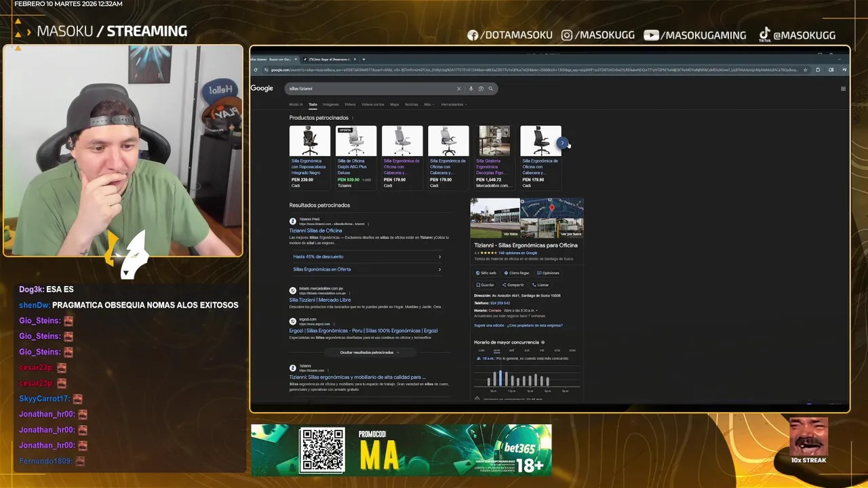
Task: Reload the page in the browser
Action: click(256, 69)
